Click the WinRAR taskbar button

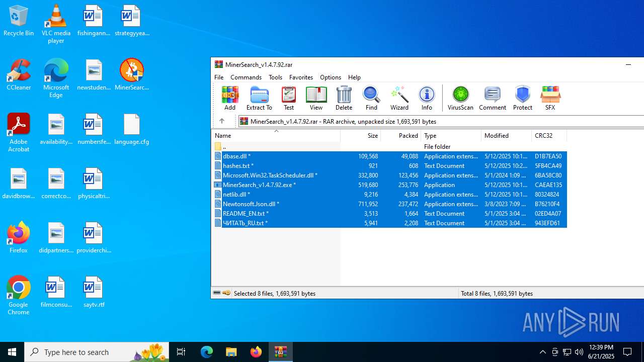280,352
